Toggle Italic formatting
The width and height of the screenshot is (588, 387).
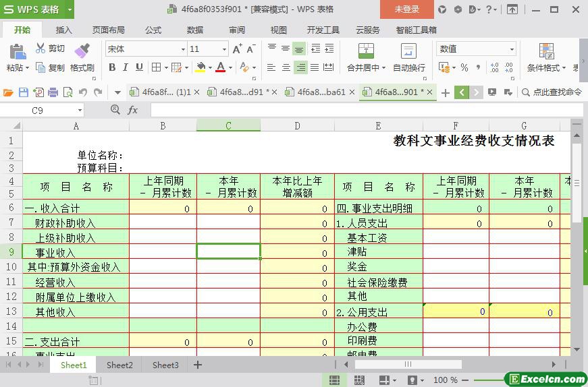point(126,67)
